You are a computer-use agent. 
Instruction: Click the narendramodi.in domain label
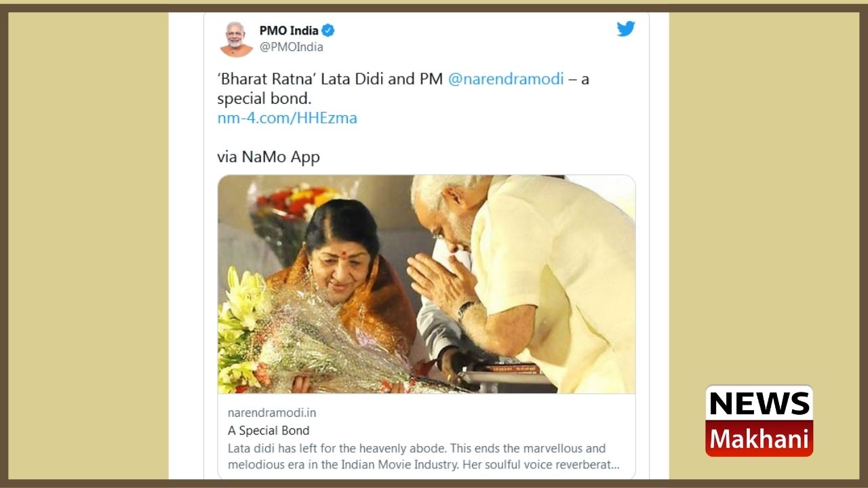(x=272, y=413)
